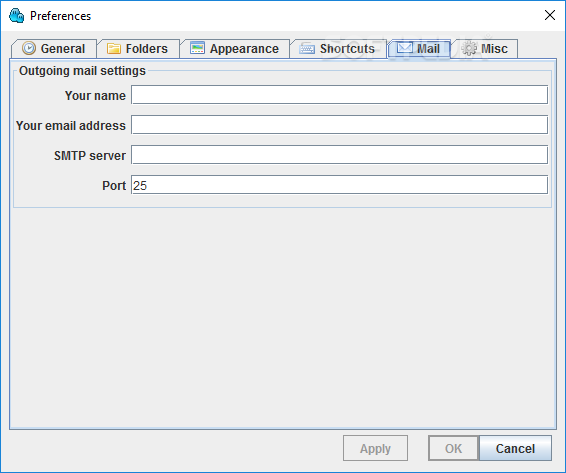
Task: Switch to the General tab
Action: tap(54, 48)
